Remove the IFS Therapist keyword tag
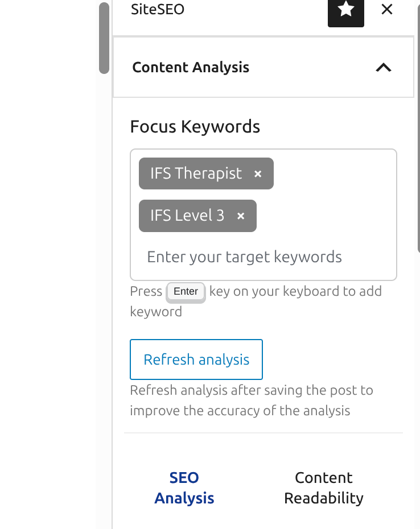 258,174
